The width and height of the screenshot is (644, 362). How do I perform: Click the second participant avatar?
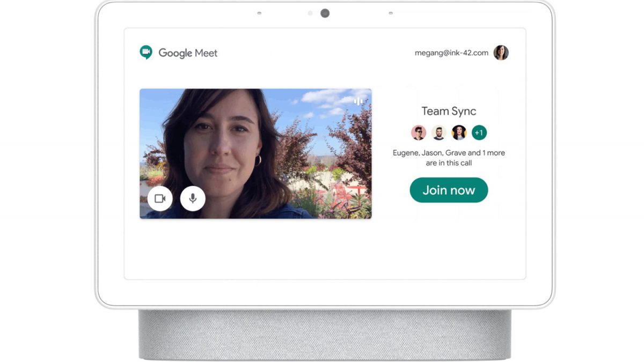click(x=439, y=132)
